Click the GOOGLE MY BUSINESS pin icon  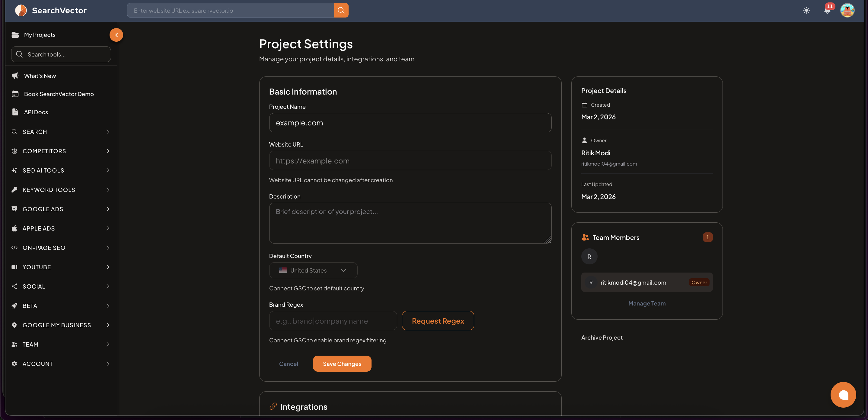pyautogui.click(x=14, y=325)
